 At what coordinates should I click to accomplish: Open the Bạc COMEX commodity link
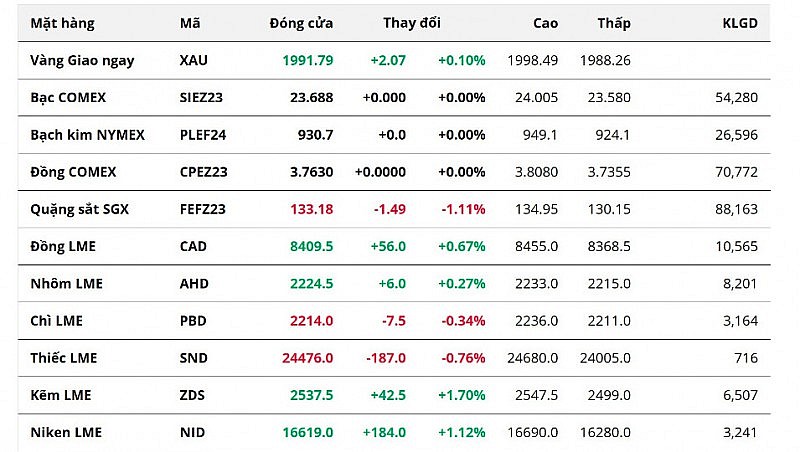[x=68, y=97]
